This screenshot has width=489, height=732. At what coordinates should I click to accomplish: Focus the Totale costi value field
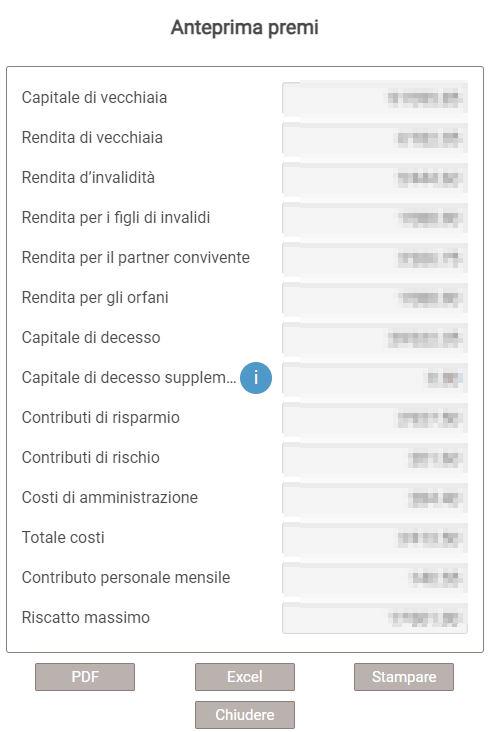tap(375, 538)
